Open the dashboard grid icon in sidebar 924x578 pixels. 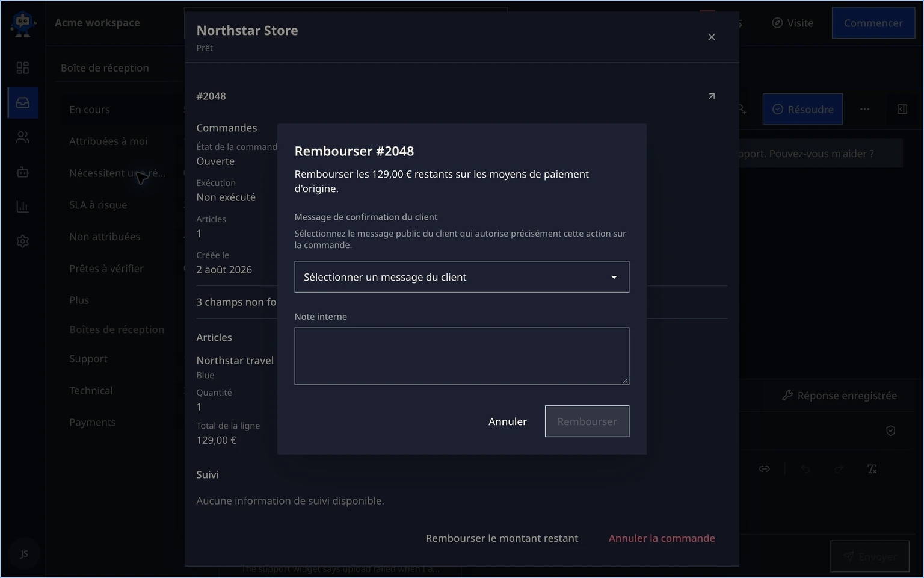[23, 68]
